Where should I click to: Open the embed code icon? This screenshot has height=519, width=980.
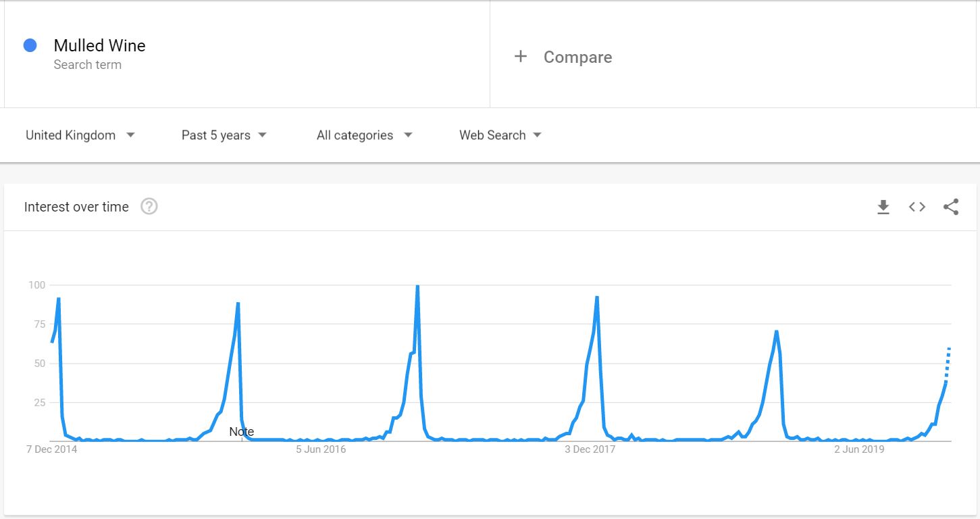[917, 207]
